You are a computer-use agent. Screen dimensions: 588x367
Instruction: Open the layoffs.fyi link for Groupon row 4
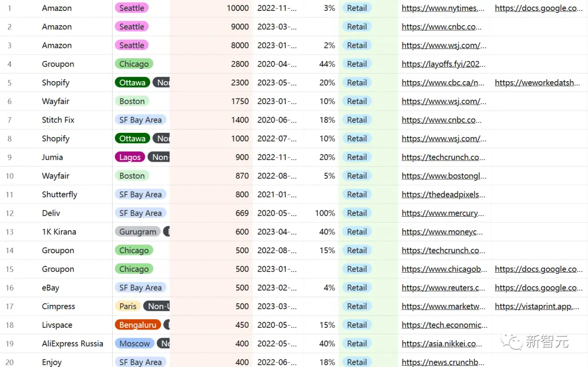click(x=443, y=64)
